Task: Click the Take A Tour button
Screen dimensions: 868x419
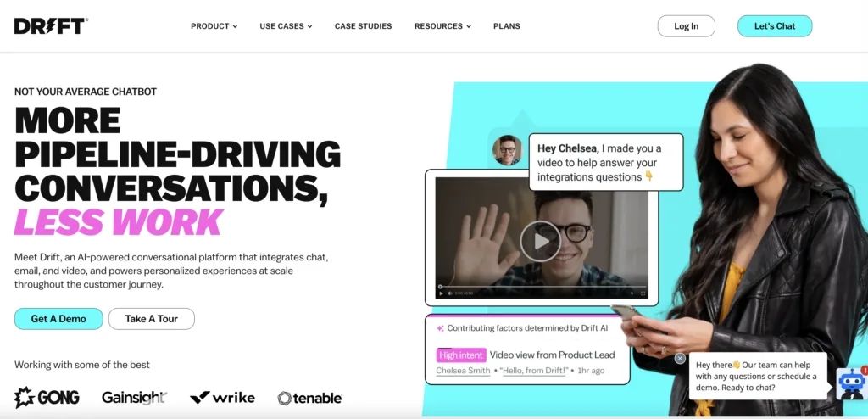Action: pos(151,319)
